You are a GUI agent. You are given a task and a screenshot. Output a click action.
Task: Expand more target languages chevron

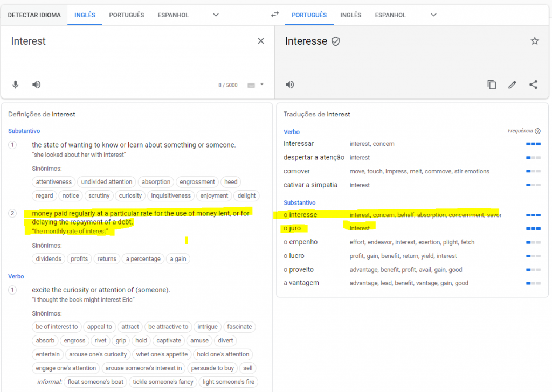[433, 15]
